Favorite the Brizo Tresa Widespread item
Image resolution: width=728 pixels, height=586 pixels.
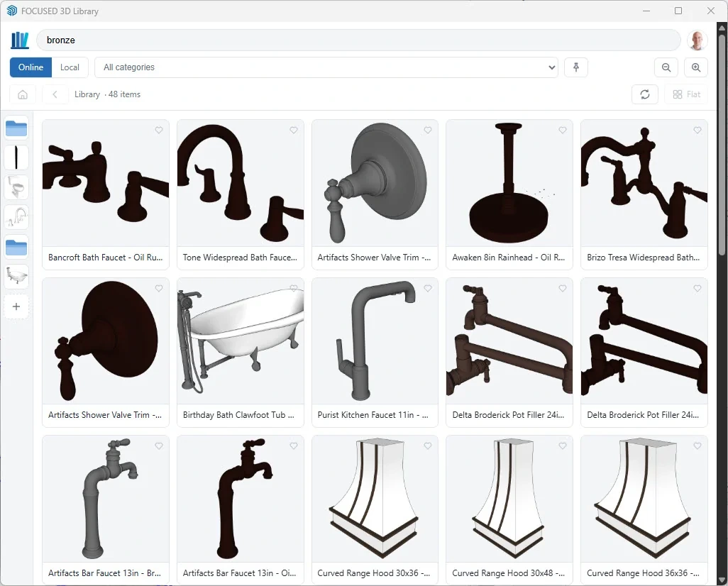pos(697,130)
